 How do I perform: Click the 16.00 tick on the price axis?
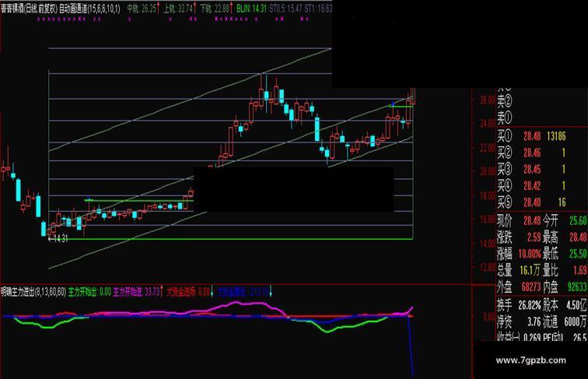click(487, 219)
